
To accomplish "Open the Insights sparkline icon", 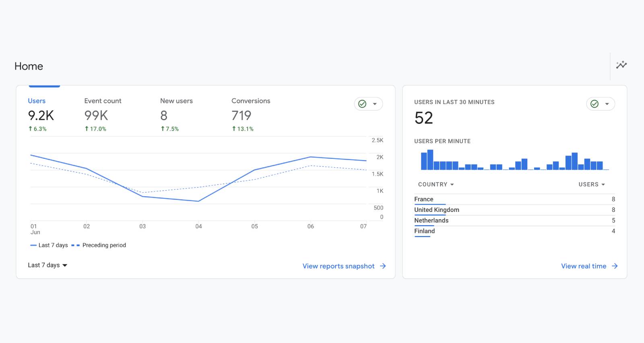I will (621, 65).
